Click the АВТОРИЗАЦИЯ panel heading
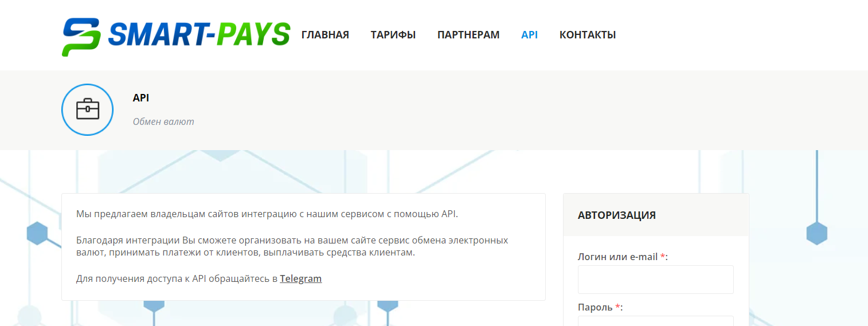 (617, 215)
